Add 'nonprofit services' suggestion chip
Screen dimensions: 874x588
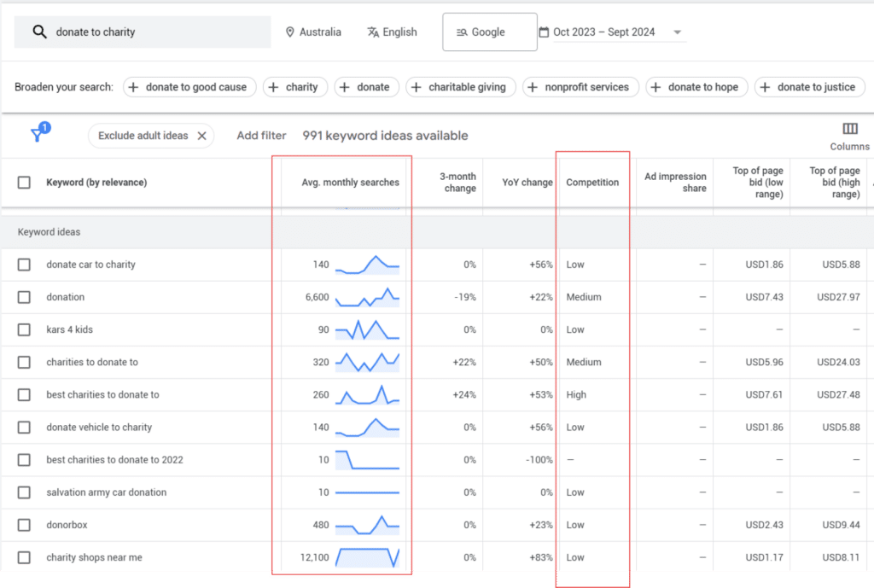580,87
